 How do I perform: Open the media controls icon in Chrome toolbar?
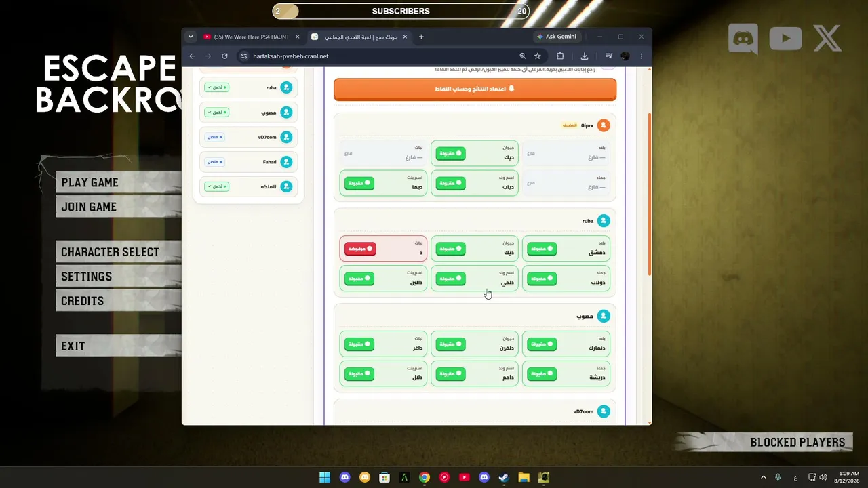pos(609,56)
